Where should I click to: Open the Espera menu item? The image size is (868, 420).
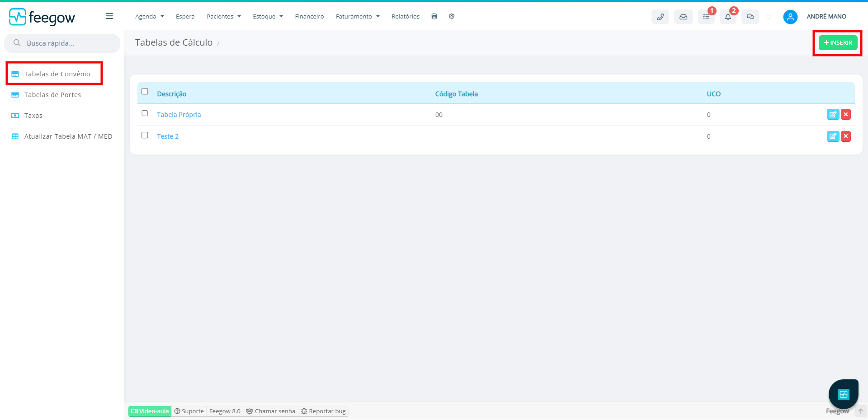185,16
